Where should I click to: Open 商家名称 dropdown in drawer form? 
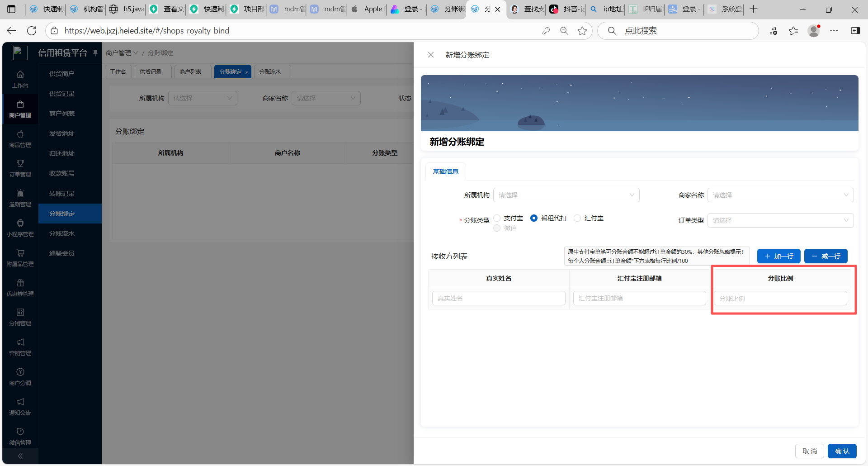tap(780, 195)
